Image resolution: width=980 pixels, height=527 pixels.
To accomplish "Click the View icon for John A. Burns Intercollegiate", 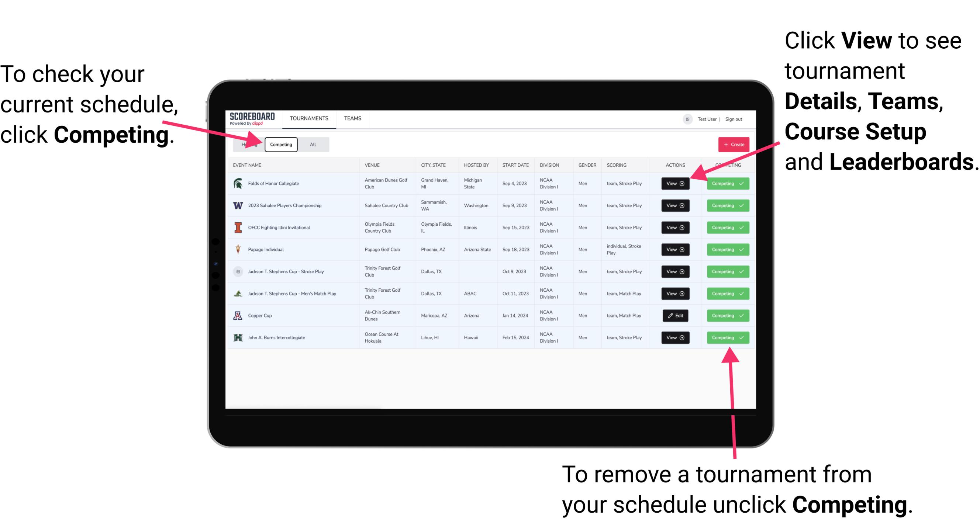I will tap(674, 337).
